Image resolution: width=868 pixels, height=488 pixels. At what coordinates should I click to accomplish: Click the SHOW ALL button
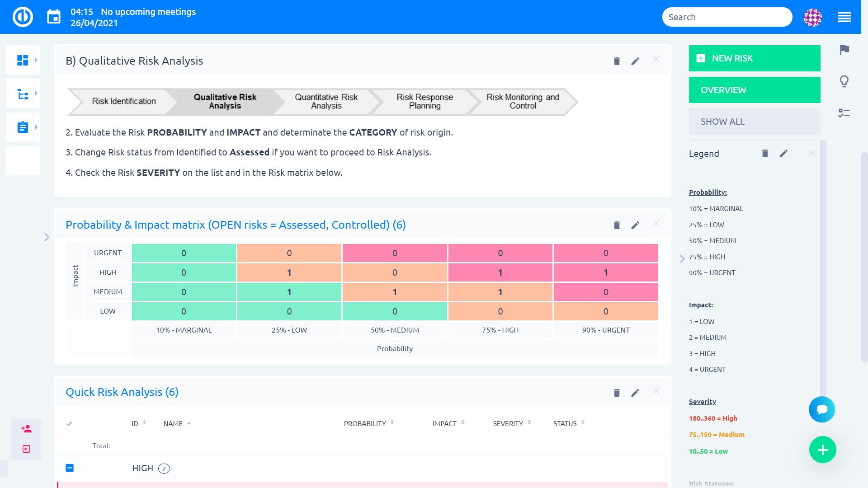(754, 122)
